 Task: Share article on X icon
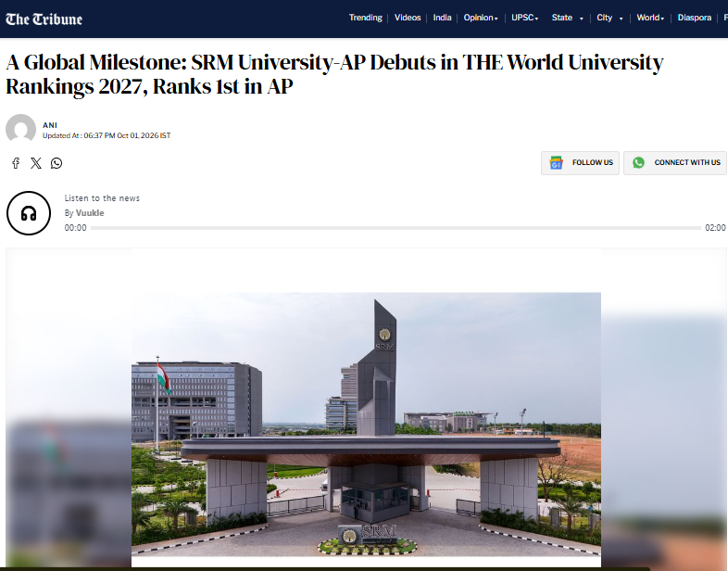coord(36,163)
